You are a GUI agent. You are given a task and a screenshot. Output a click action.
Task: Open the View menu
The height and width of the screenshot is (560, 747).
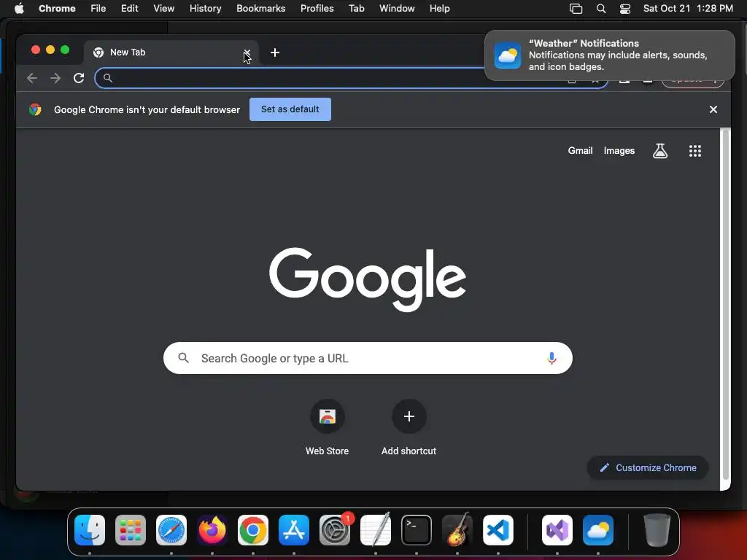pos(164,9)
